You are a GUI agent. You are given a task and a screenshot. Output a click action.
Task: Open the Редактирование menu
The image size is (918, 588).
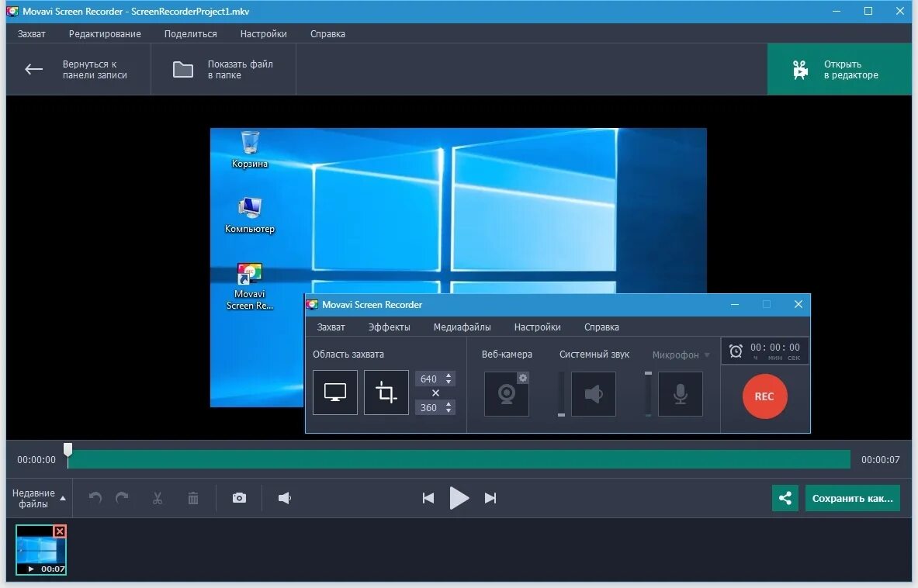[x=105, y=34]
